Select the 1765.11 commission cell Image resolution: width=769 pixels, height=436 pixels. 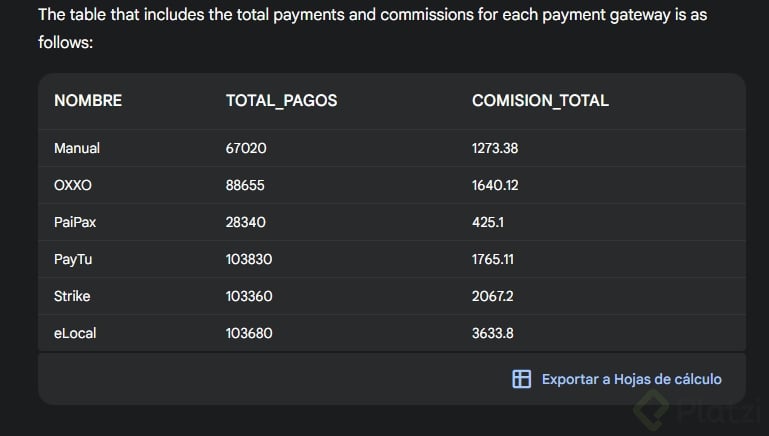(x=493, y=259)
